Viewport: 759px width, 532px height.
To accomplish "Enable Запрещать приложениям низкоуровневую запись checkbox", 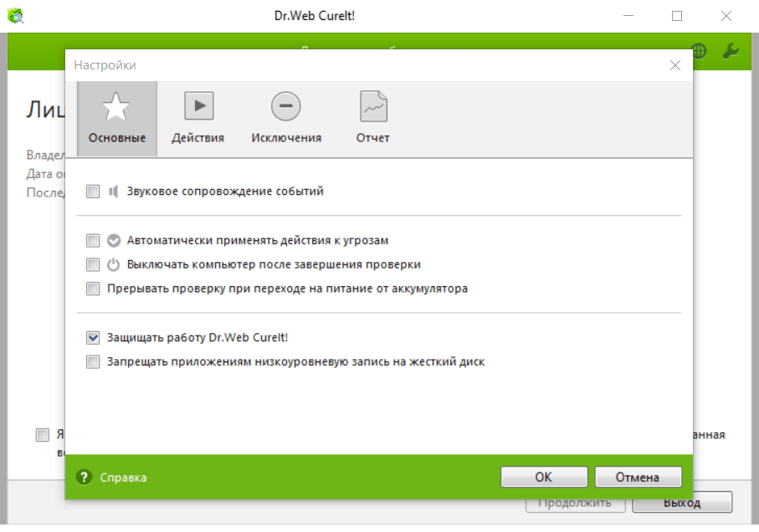I will point(93,363).
